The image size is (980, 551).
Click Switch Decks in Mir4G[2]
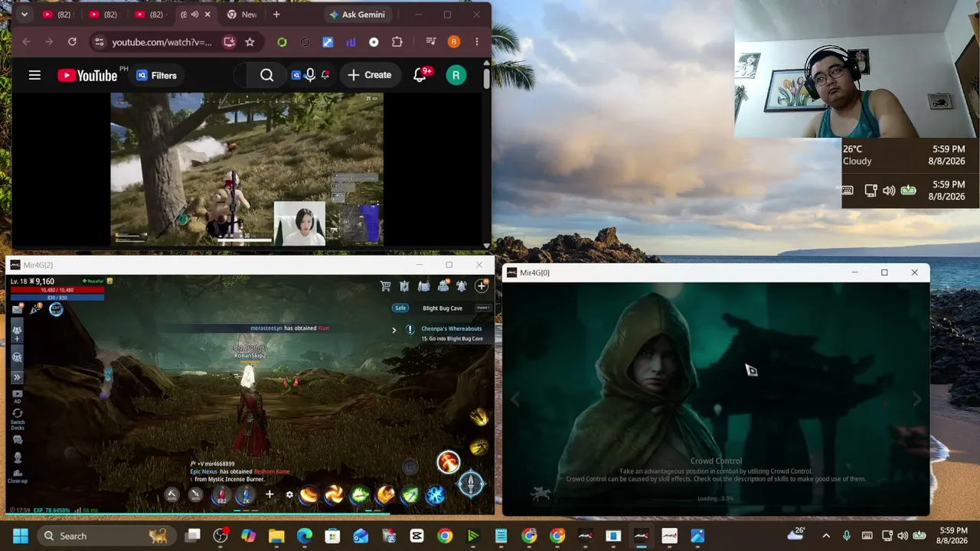(x=17, y=419)
